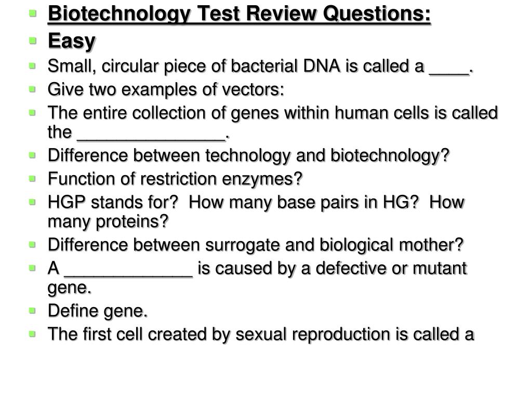Click 'Function of restriction enzymes?' text
532x399 pixels.
coord(175,179)
